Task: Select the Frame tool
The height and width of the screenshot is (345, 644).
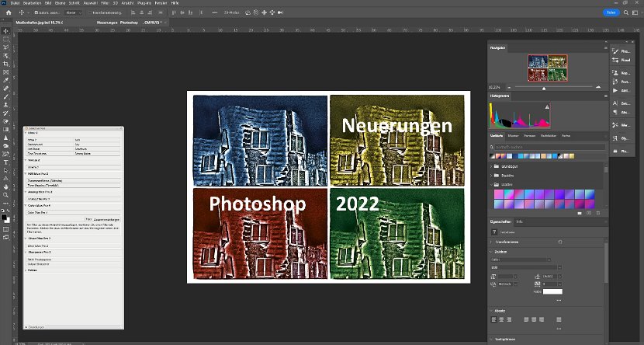Action: pyautogui.click(x=5, y=72)
